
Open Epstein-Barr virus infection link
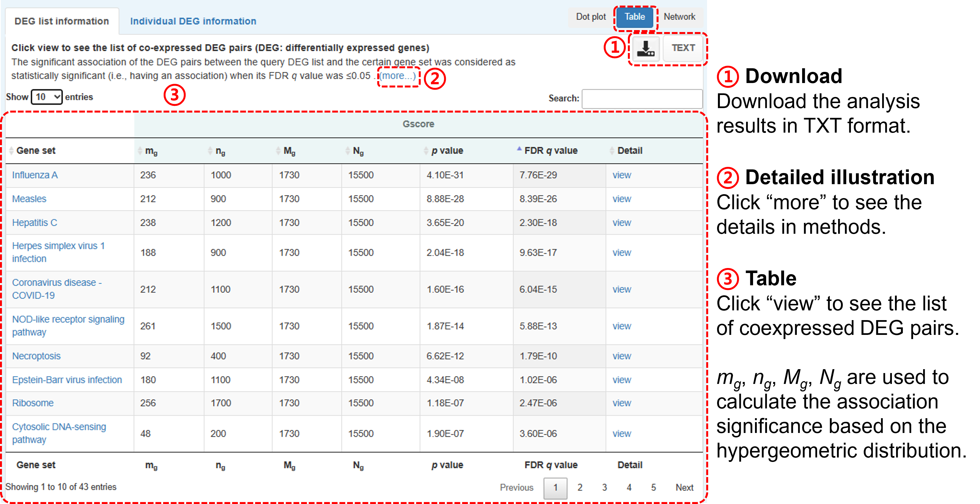point(67,380)
